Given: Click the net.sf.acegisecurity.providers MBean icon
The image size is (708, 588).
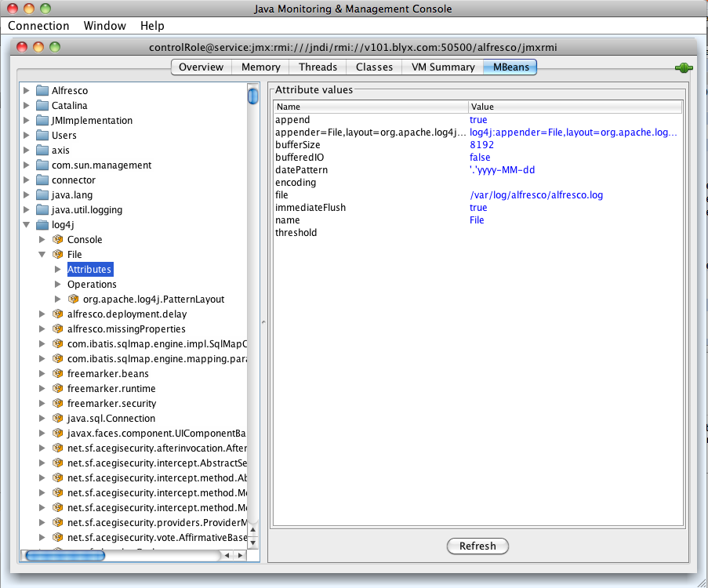Looking at the screenshot, I should [x=57, y=522].
